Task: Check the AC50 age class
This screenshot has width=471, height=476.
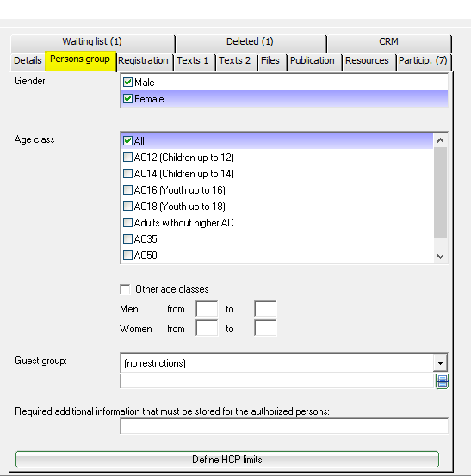Action: 127,256
